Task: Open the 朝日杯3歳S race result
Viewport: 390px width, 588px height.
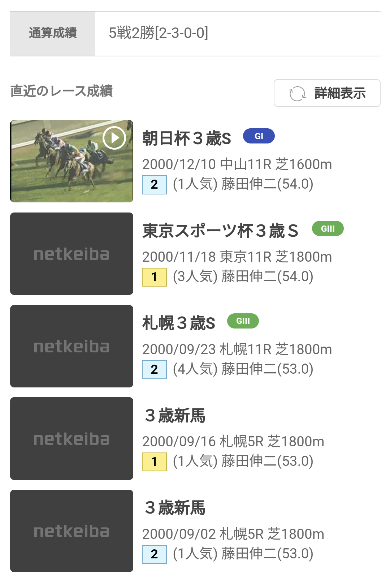Action: (x=186, y=138)
